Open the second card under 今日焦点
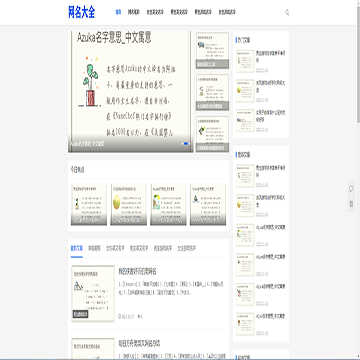The image size is (360, 360). 129,205
